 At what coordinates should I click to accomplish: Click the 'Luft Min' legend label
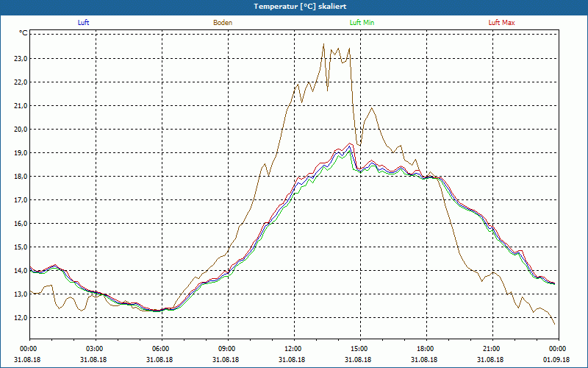(x=362, y=23)
